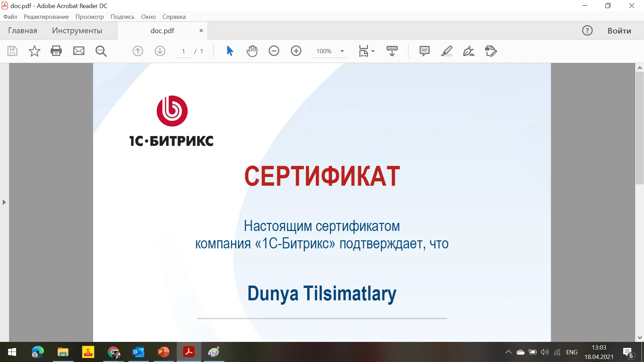Screen dimensions: 644x362
Task: Activate the Hand pan tool
Action: tap(252, 51)
